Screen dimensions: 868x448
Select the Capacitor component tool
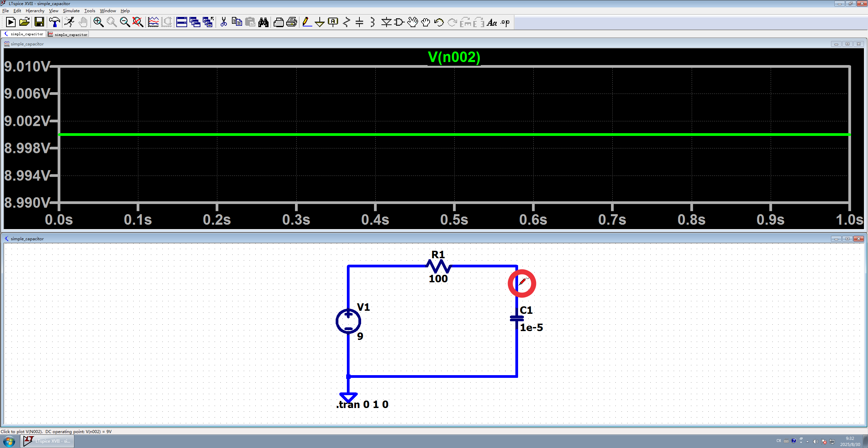click(x=359, y=22)
